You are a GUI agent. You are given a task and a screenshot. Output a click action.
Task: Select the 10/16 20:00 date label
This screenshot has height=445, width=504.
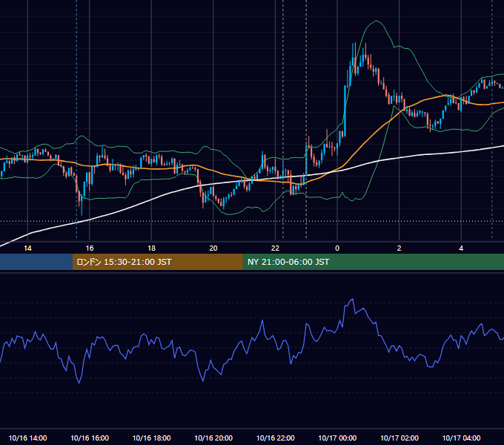click(213, 438)
